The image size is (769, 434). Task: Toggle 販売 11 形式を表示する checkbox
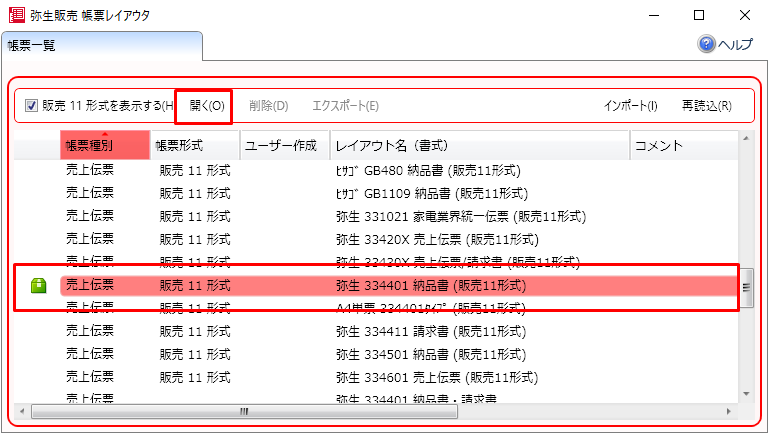[31, 105]
